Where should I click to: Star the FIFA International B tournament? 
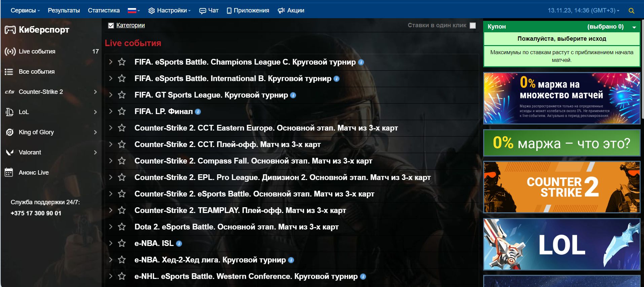[x=122, y=78]
